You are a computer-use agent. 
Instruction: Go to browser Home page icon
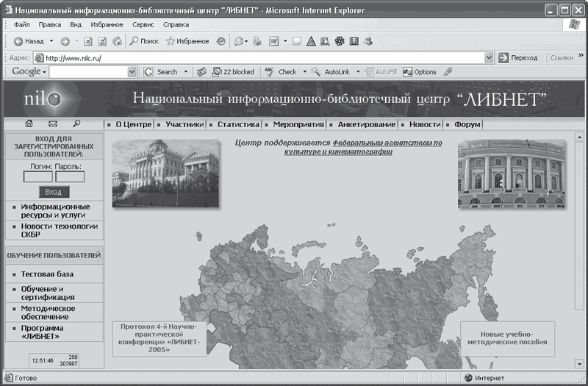pyautogui.click(x=117, y=41)
